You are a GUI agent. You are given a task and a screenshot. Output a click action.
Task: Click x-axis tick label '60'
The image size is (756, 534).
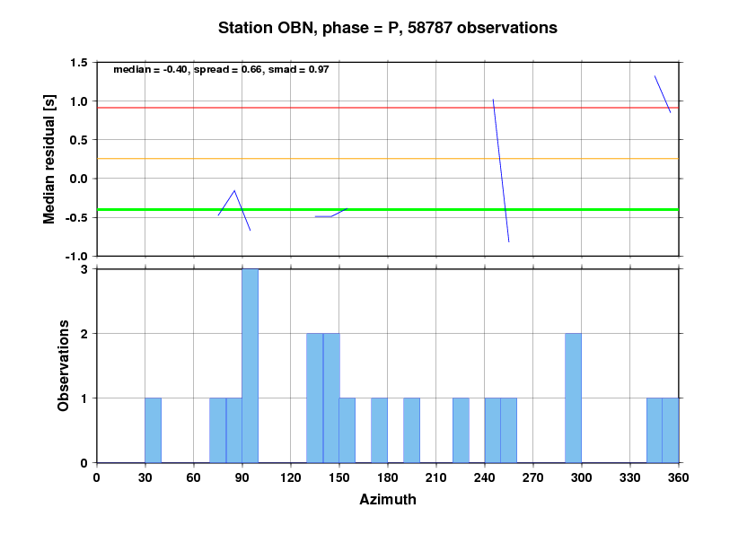(x=194, y=477)
